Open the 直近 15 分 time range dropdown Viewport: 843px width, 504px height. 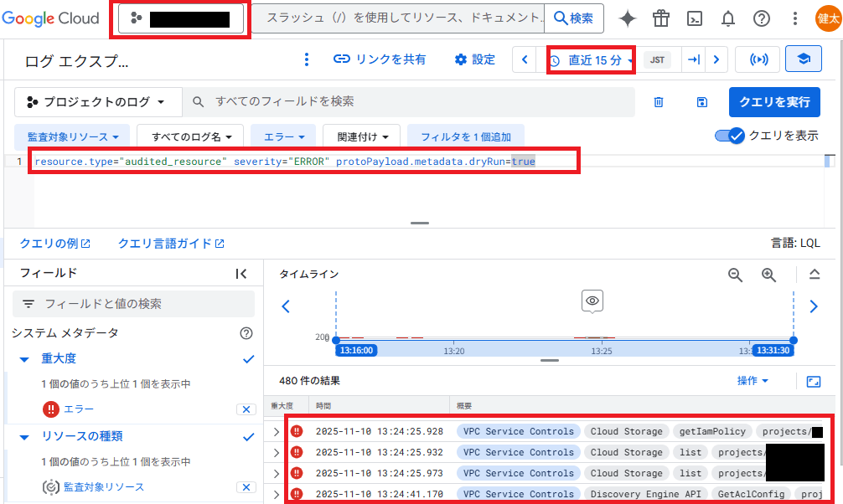pos(592,60)
